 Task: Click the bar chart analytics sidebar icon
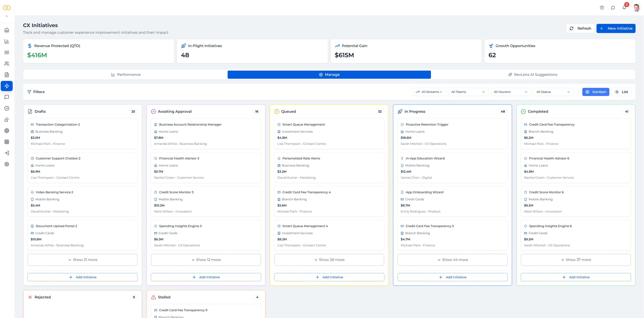click(x=7, y=41)
